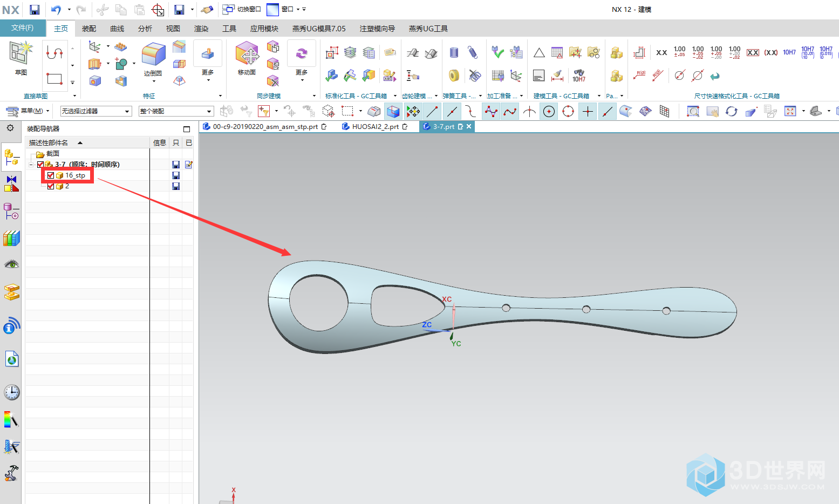Screen dimensions: 839x504
Task: Expand the 直接草图 group options arrow
Action: click(x=75, y=96)
